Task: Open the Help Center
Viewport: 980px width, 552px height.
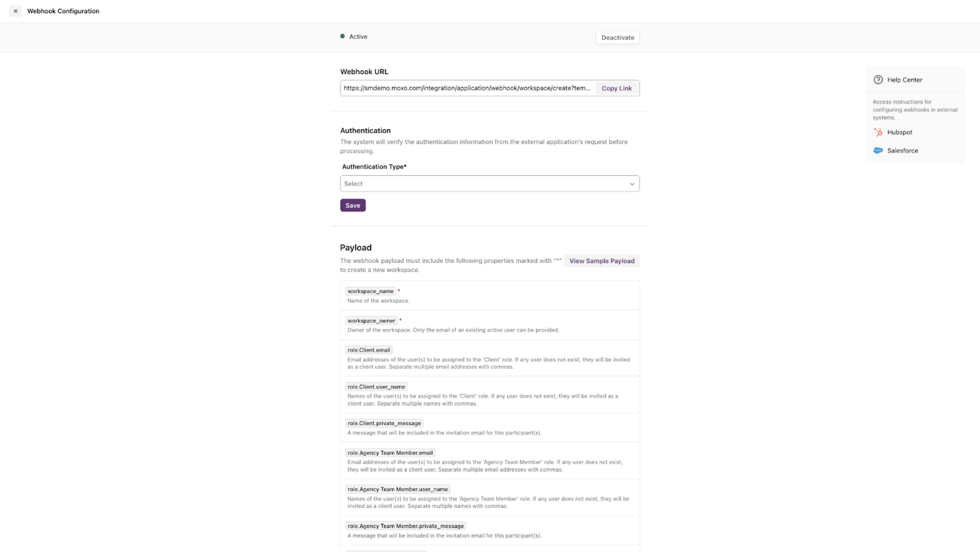Action: click(905, 80)
